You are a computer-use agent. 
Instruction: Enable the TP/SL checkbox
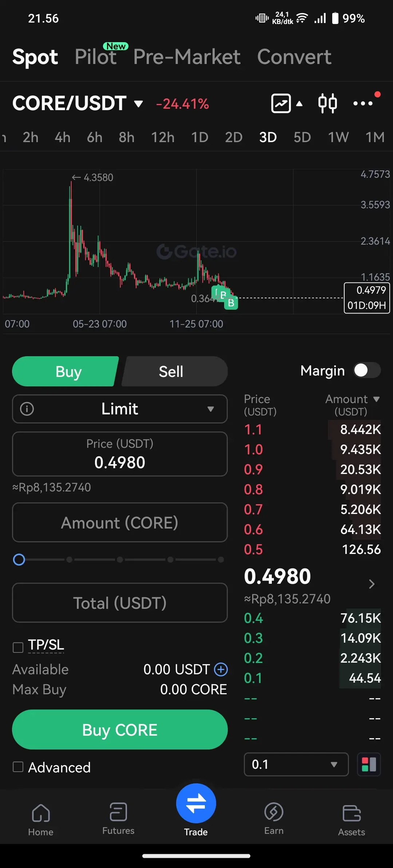(x=18, y=647)
